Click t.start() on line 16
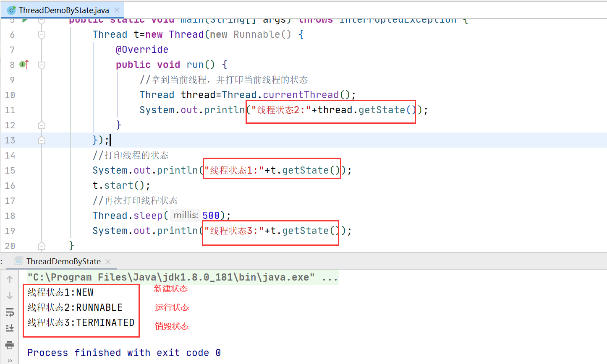The image size is (607, 364). click(121, 185)
